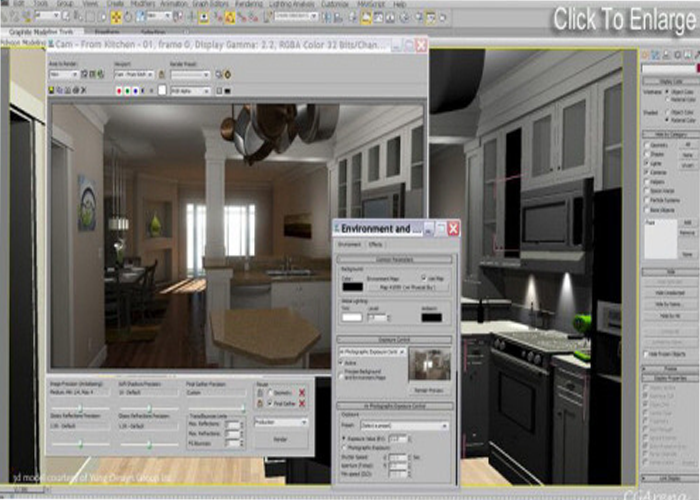Click the Print Image icon in render window
The width and height of the screenshot is (700, 500).
coord(75,91)
